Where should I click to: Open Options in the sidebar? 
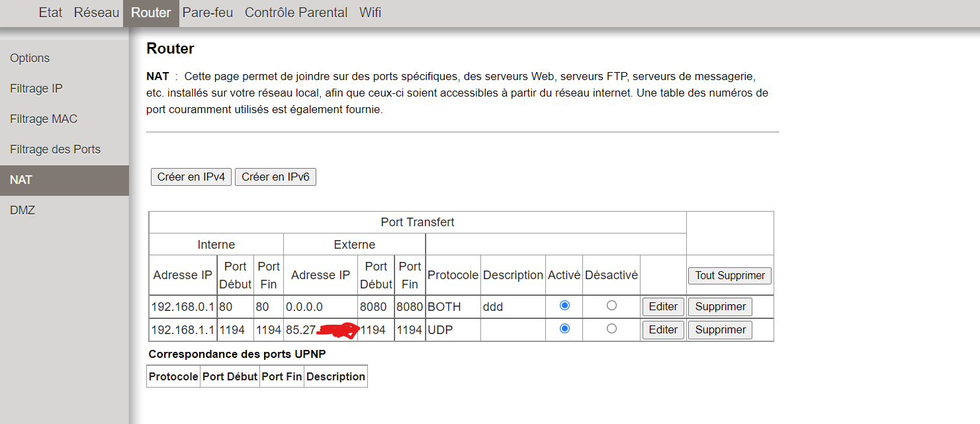(30, 58)
